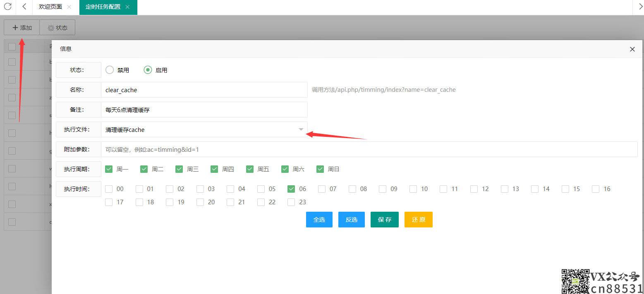
Task: Switch to the 定时任务配置 tab
Action: pos(103,7)
